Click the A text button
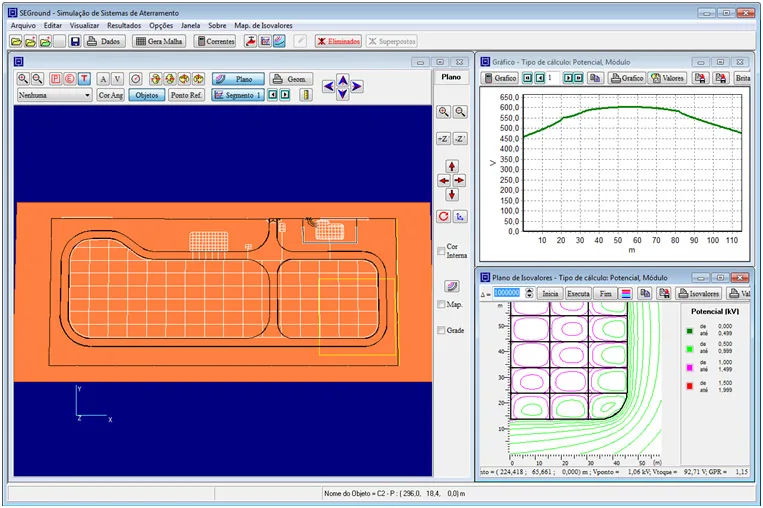Screen dimensions: 763x508 click(x=103, y=79)
